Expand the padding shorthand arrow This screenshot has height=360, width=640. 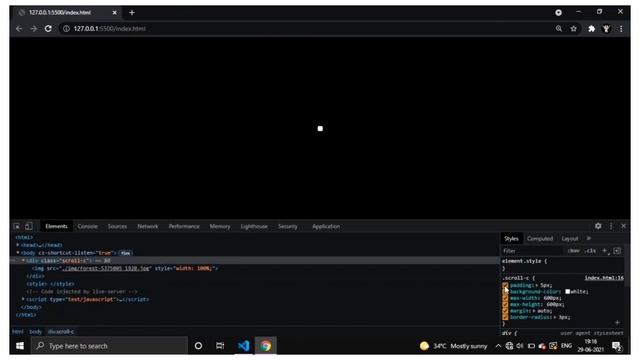[537, 285]
